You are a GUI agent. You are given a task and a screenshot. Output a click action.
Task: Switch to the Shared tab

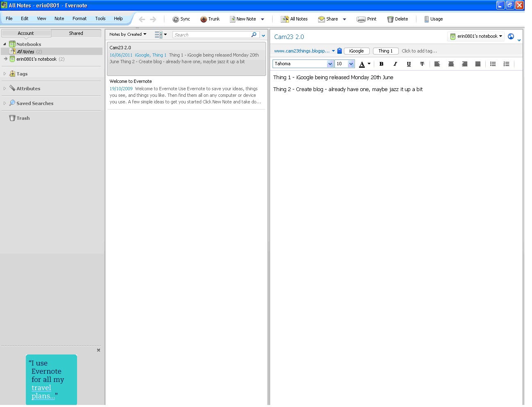76,33
